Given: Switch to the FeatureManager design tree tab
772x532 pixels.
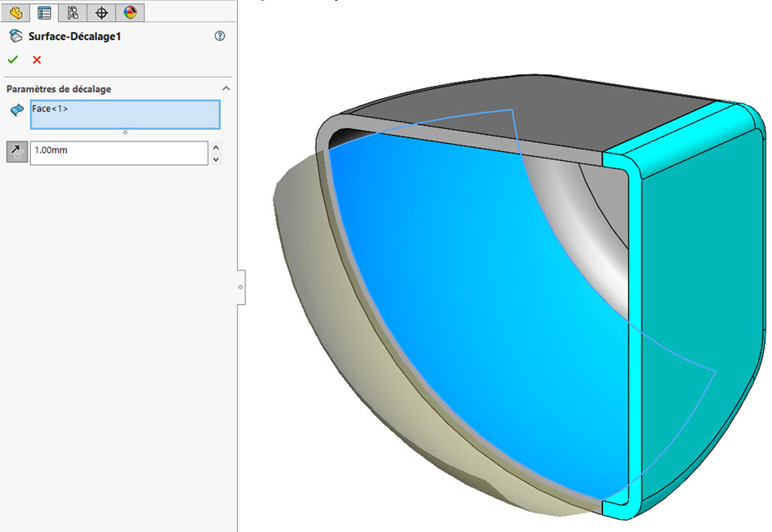Looking at the screenshot, I should (16, 12).
